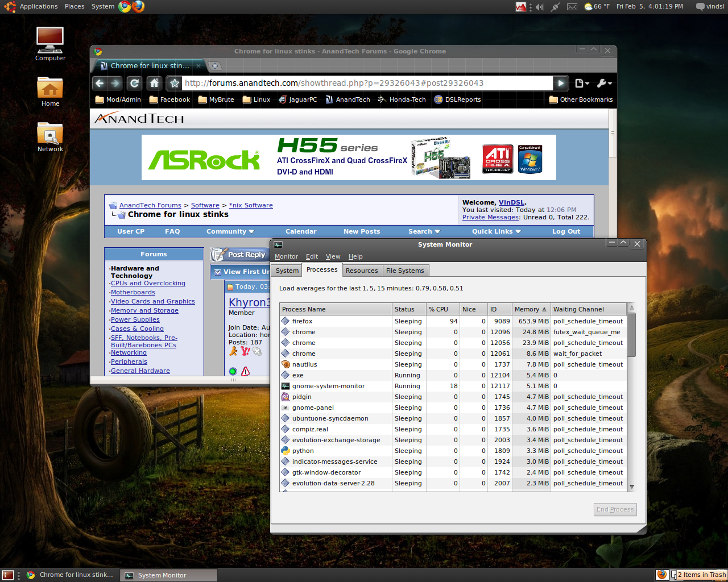
Task: Open CPUs and Overclocking forum link
Action: point(148,283)
